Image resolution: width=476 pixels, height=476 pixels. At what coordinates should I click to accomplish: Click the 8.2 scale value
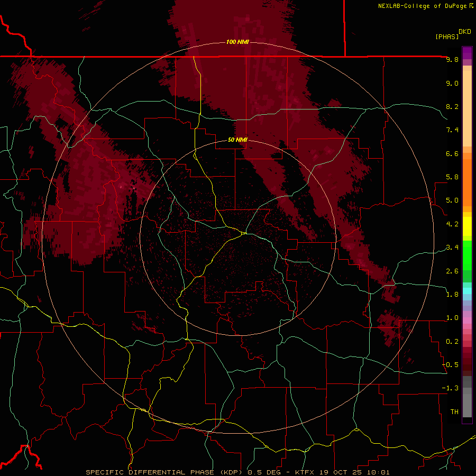[x=452, y=106]
